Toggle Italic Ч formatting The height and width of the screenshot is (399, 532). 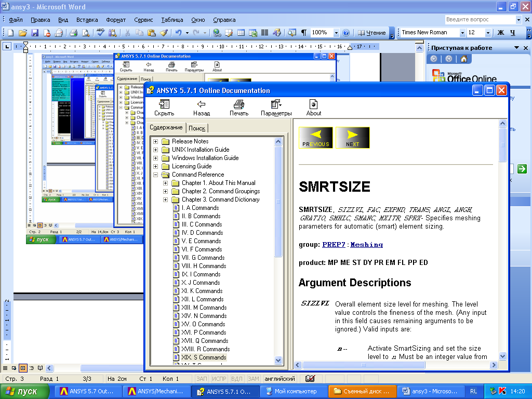click(513, 33)
